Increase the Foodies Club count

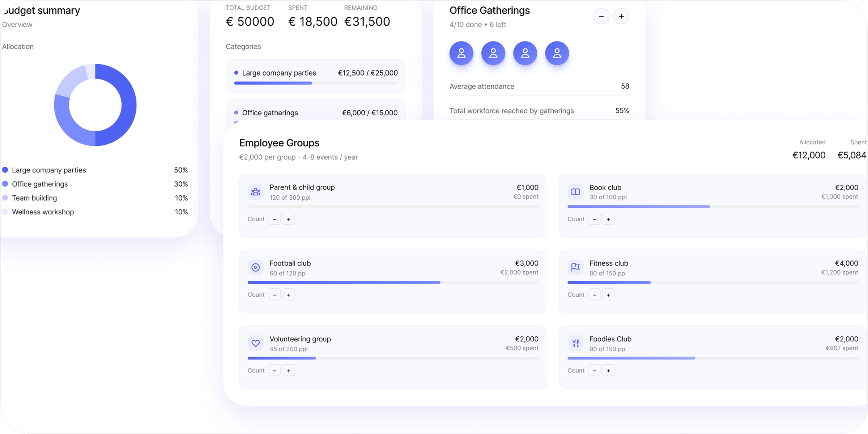(x=609, y=370)
